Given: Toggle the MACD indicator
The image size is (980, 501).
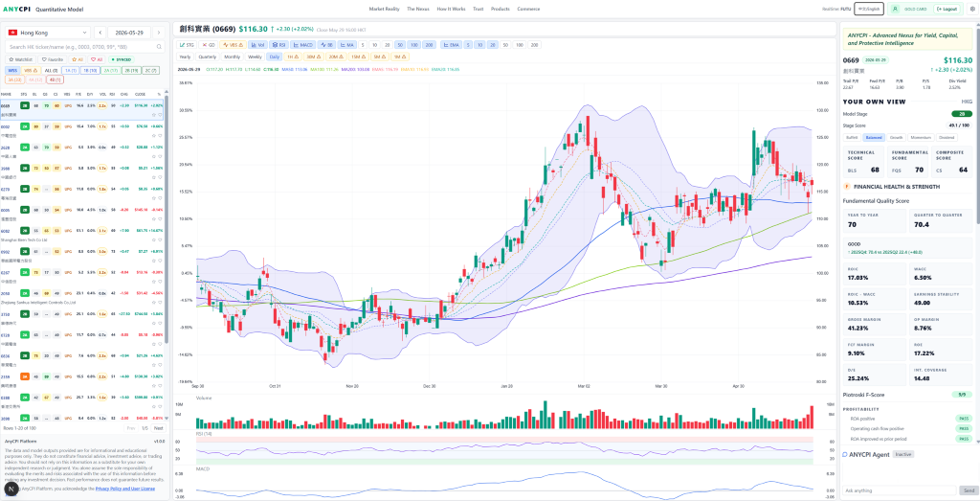Looking at the screenshot, I should 303,45.
